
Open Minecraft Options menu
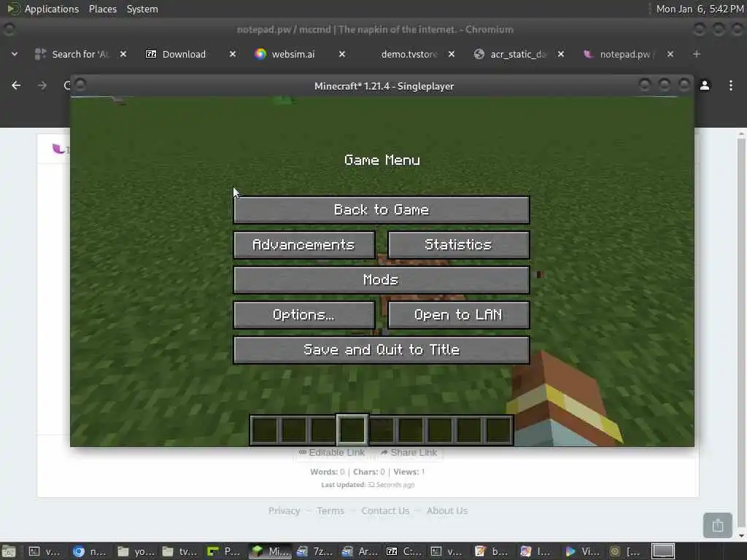(304, 315)
